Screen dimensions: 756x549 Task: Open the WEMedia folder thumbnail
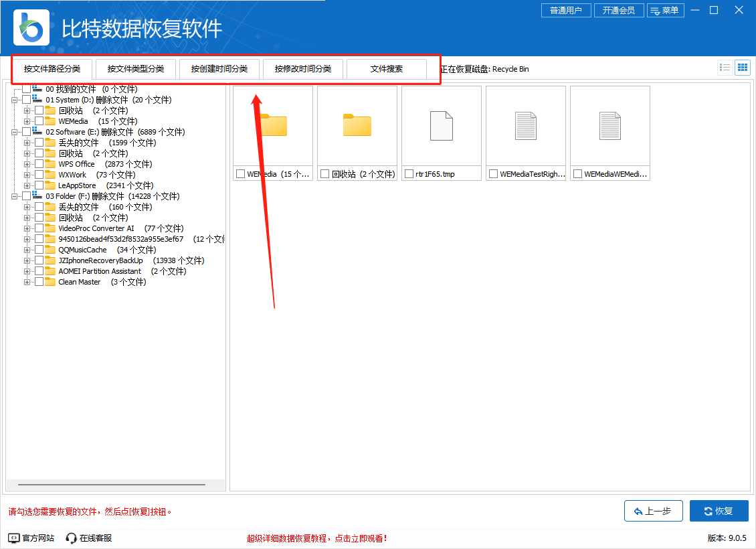(273, 125)
